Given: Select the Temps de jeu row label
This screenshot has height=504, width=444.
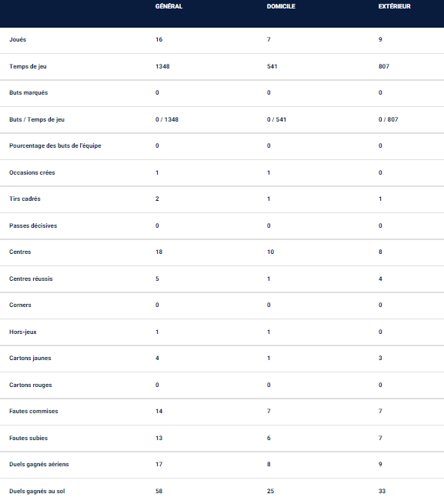Looking at the screenshot, I should coord(28,66).
